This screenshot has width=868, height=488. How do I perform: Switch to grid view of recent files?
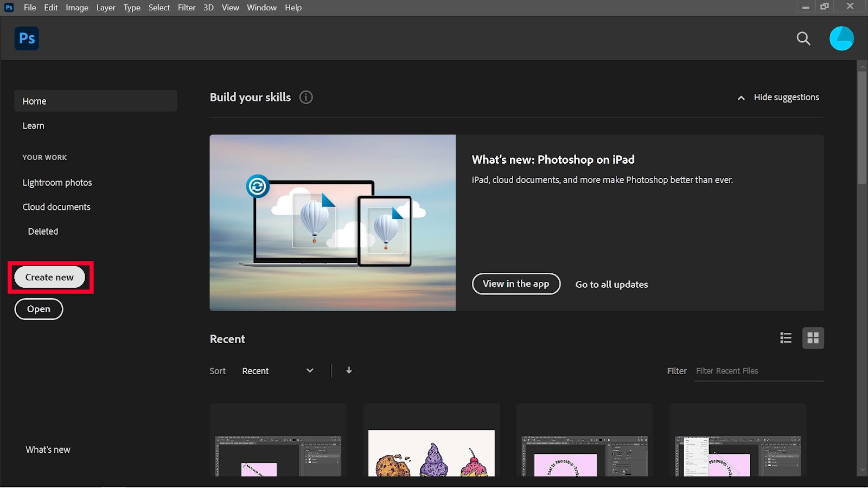[813, 338]
